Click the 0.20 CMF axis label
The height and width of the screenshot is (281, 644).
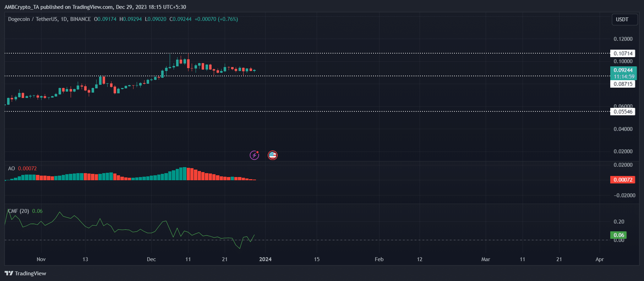point(619,222)
